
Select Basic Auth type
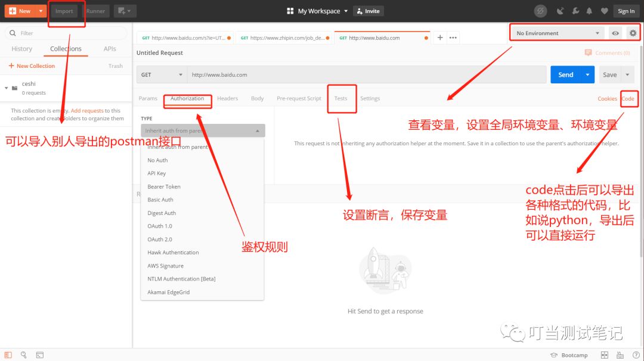(x=160, y=200)
